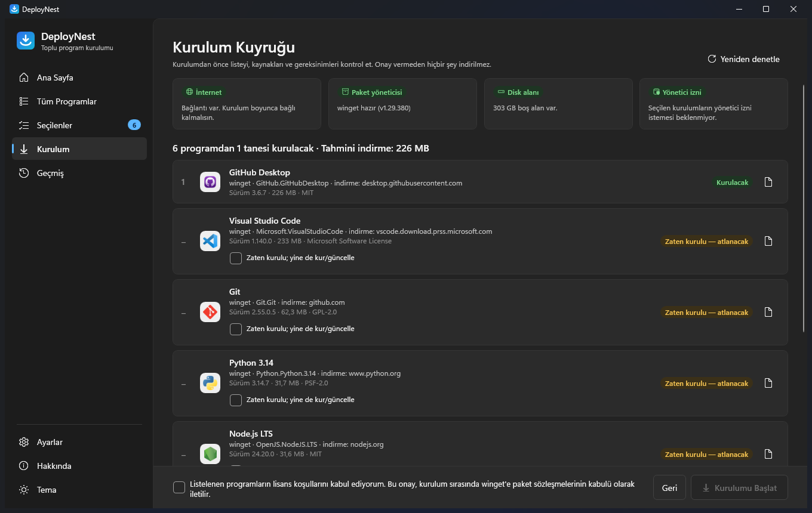Open the Ana Sayfa page
This screenshot has width=812, height=513.
(x=79, y=78)
